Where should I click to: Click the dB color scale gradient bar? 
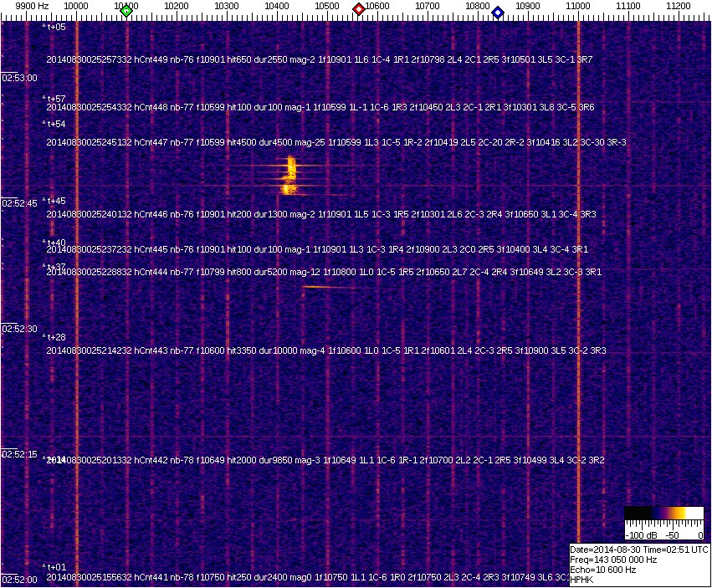[663, 514]
